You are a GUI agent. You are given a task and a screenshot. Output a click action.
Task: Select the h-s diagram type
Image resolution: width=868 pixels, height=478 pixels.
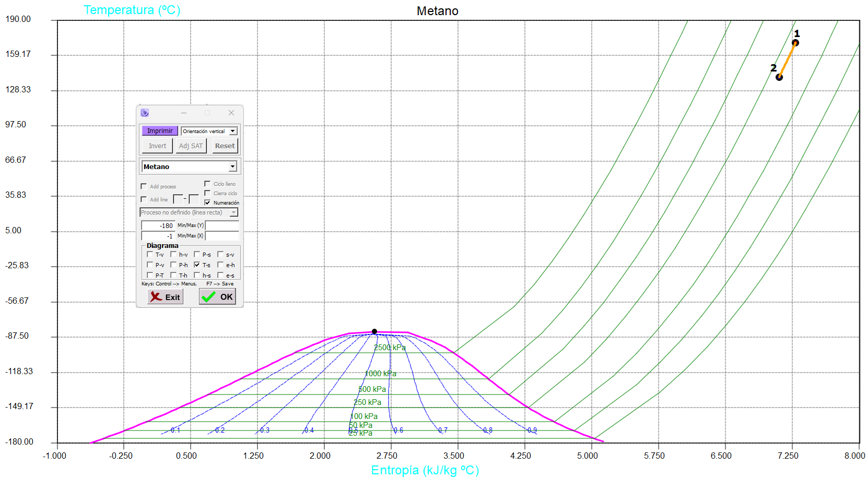(197, 275)
